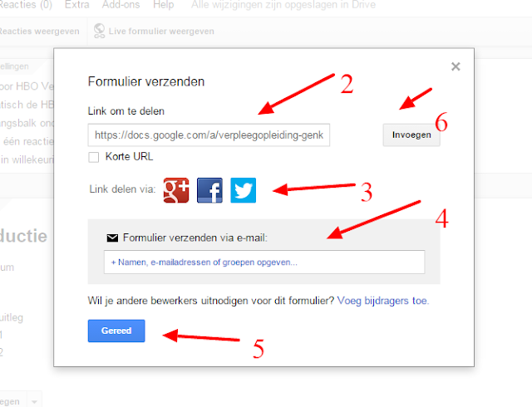Screen dimensions: 532x407
Task: Click the e-mail addresses input field
Action: pyautogui.click(x=264, y=262)
